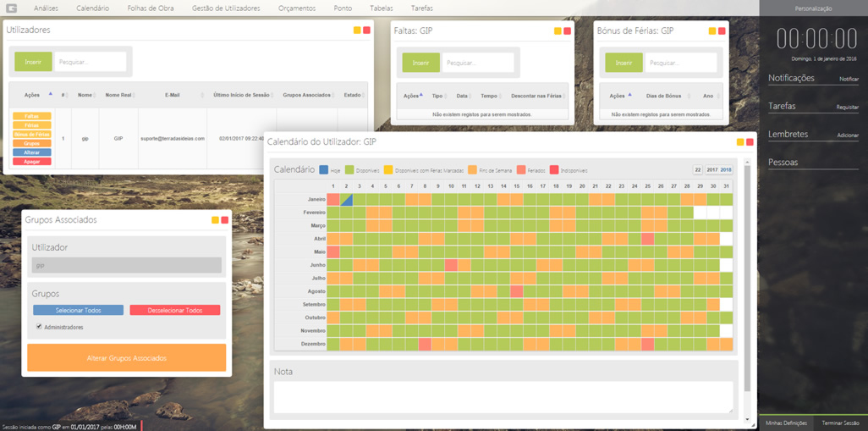Open the Gestão de Utilizadores menu
Screen dimensions: 868x431
click(226, 8)
